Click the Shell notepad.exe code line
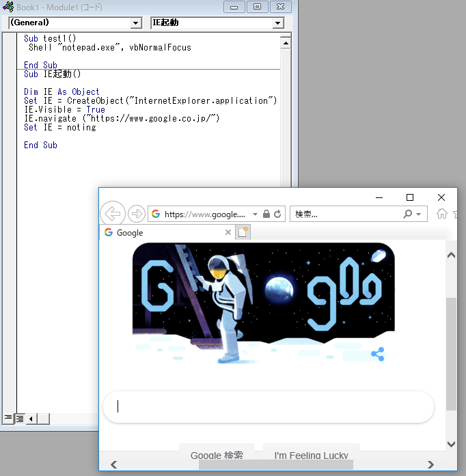 click(110, 47)
